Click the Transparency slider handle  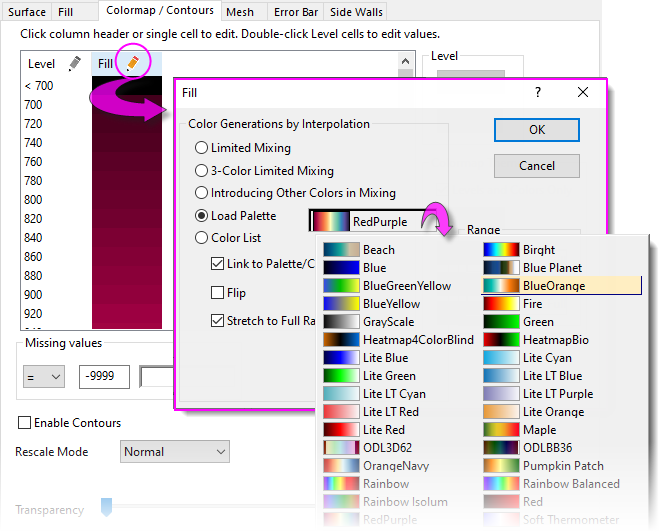coord(107,509)
